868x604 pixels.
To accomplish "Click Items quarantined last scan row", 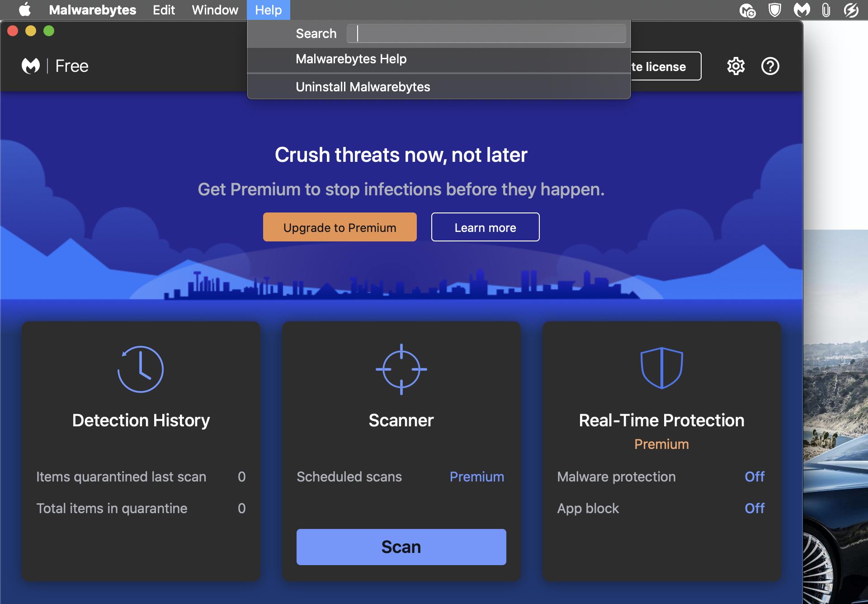I will tap(141, 477).
